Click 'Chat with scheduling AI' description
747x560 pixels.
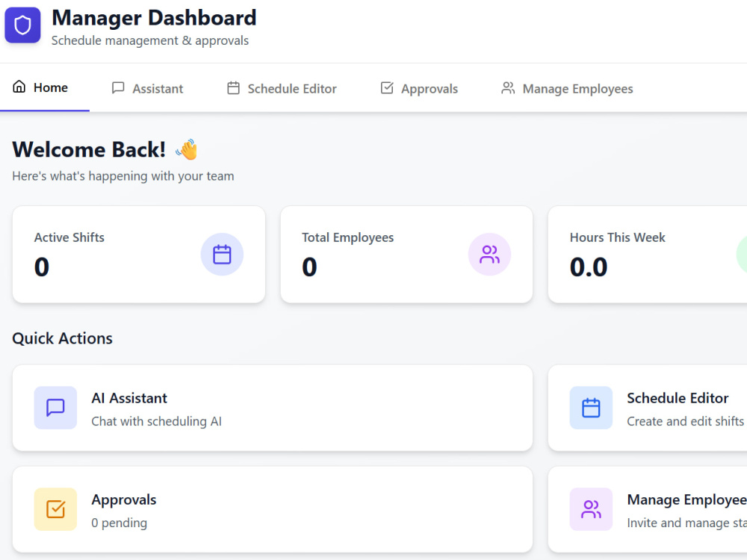156,421
